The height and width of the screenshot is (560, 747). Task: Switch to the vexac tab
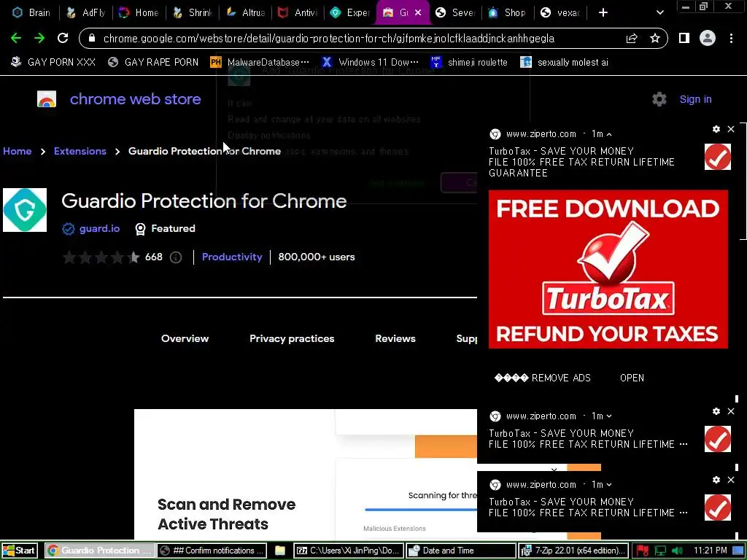point(561,13)
